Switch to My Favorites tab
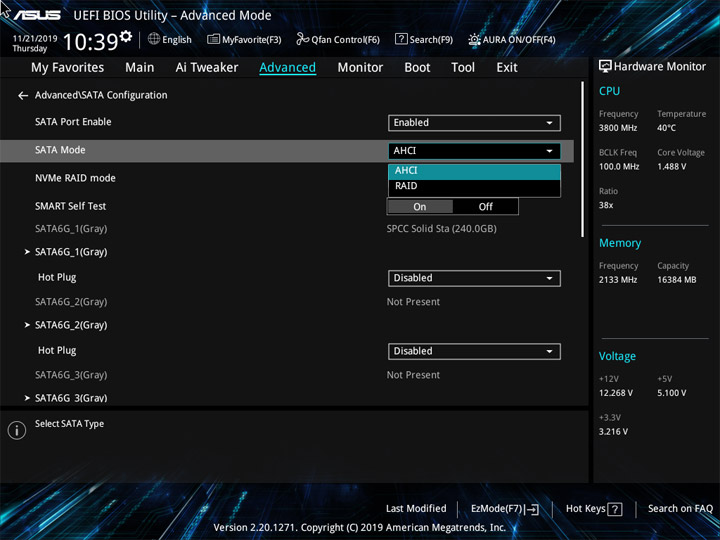Viewport: 720px width, 540px height. [x=68, y=68]
